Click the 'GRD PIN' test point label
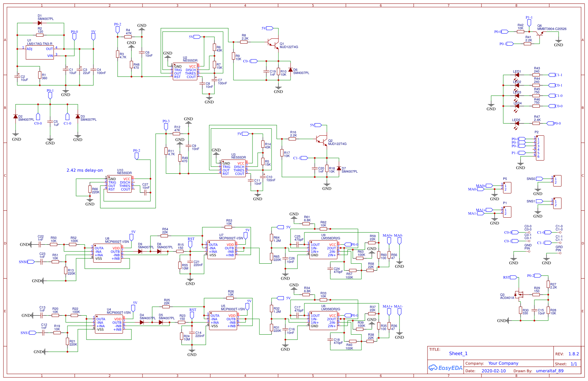The height and width of the screenshot is (381, 588). tap(559, 248)
